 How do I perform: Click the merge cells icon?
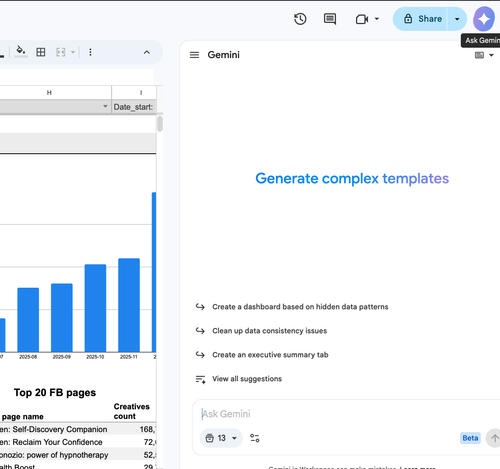(x=61, y=52)
